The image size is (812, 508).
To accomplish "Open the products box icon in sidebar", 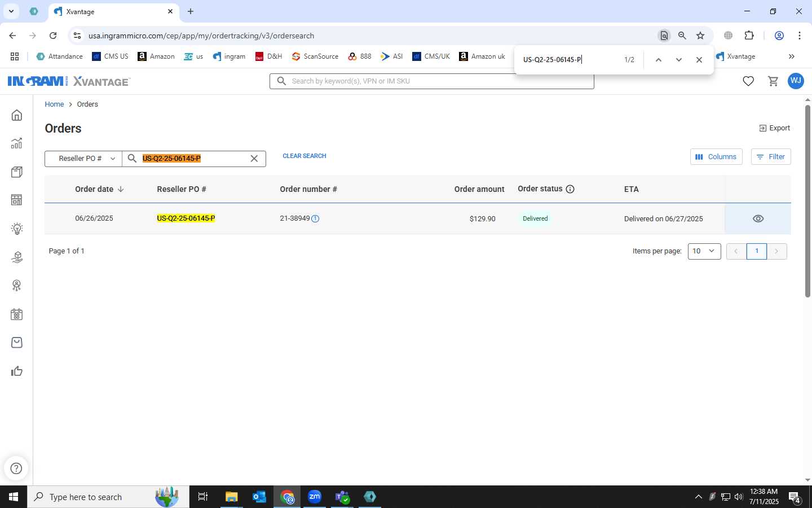I will click(x=17, y=172).
